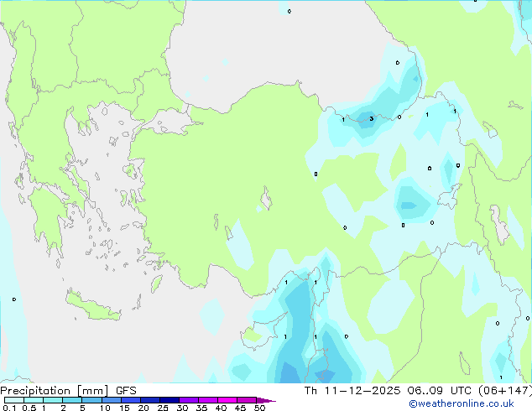Click the '45' legend scale label
The width and height of the screenshot is (532, 411).
click(x=240, y=408)
